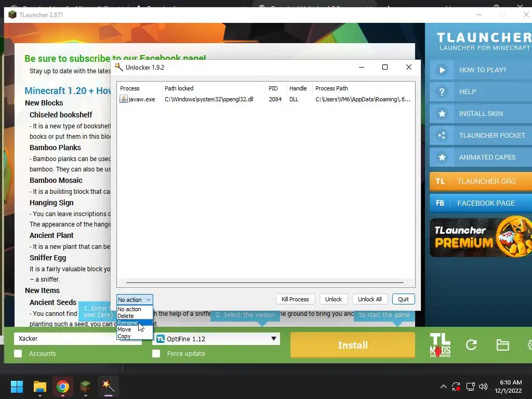Click the star icon beside INSTALL SKIN
The image size is (532, 399).
coord(442,113)
